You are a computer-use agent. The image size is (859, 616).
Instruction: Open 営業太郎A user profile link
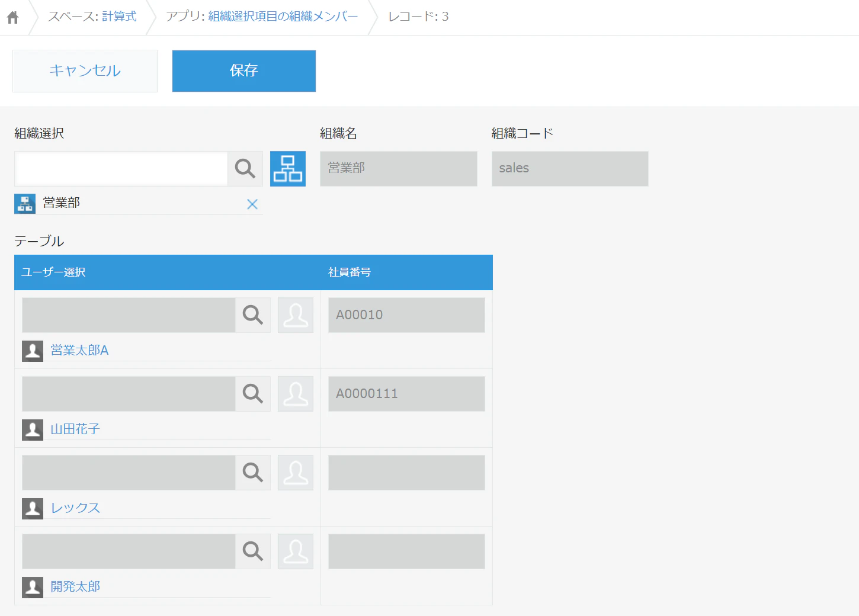coord(79,351)
